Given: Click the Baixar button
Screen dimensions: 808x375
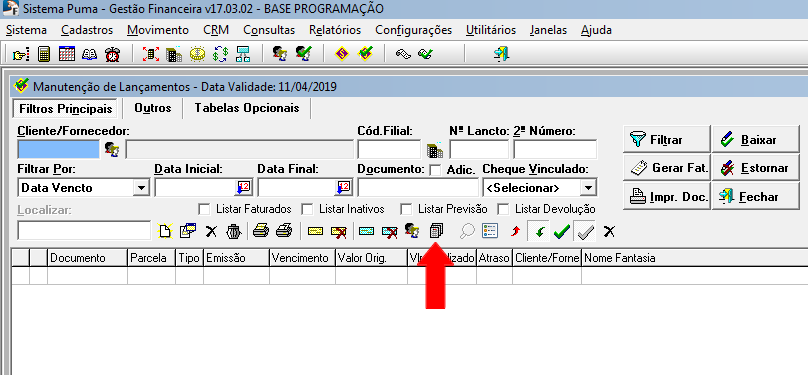Looking at the screenshot, I should tap(755, 139).
